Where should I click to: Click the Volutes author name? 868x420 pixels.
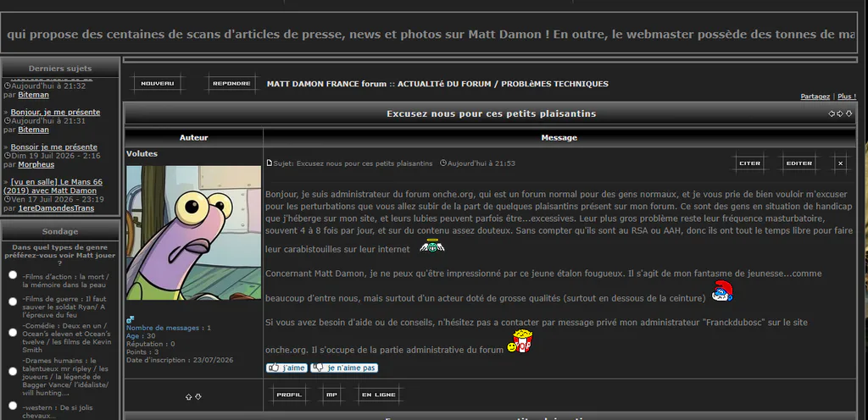[142, 153]
